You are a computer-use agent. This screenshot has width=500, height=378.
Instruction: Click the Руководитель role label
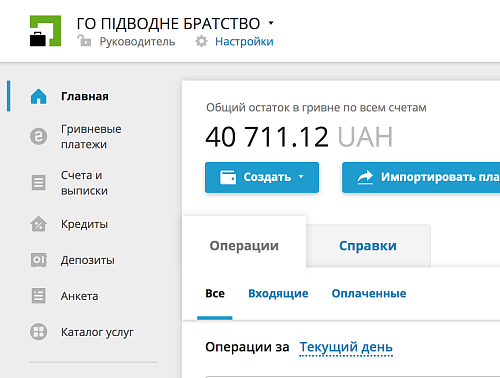pyautogui.click(x=137, y=42)
